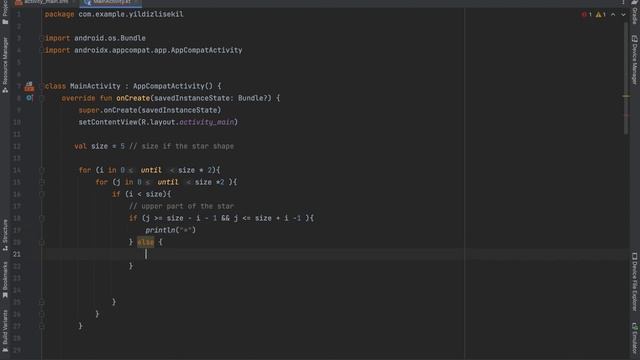Collapse the 'if (i < size)' fold marker
This screenshot has width=640, height=360.
click(x=42, y=194)
